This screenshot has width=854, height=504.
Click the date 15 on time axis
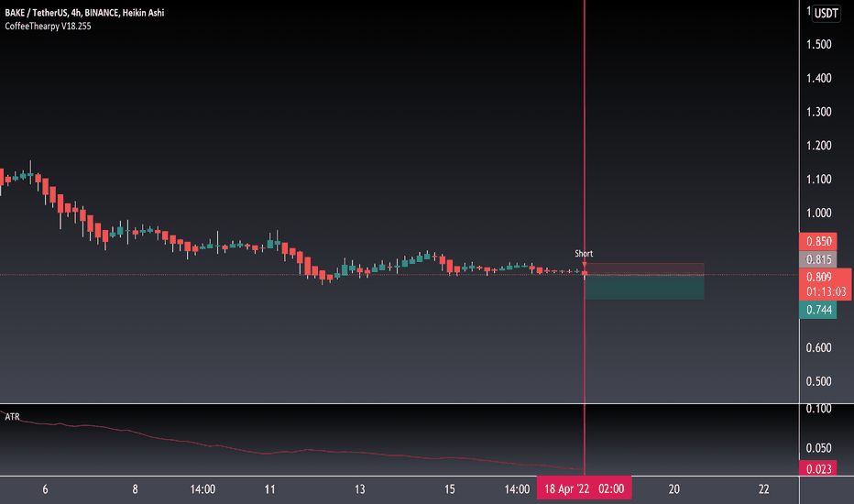[449, 489]
